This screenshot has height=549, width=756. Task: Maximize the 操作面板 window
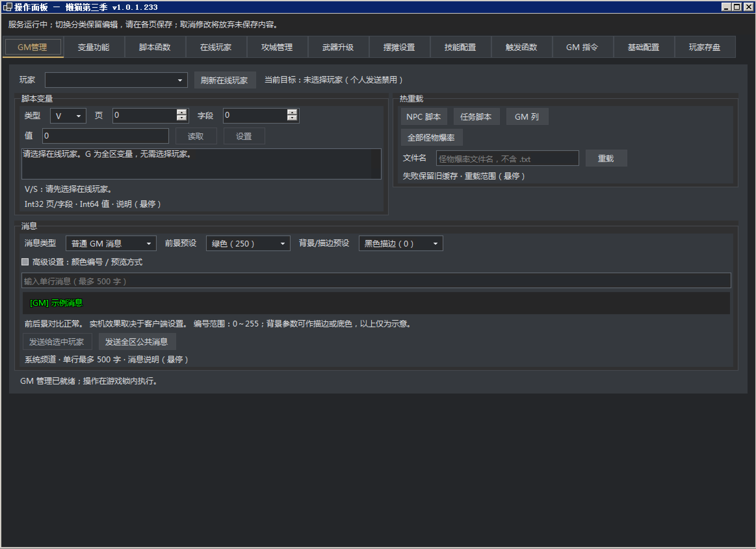coord(737,7)
